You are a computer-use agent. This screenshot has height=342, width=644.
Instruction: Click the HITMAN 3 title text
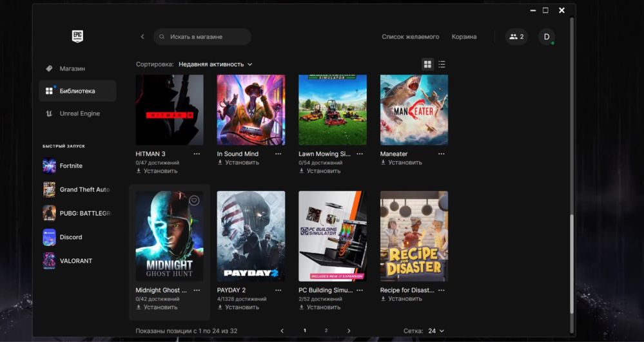(150, 154)
